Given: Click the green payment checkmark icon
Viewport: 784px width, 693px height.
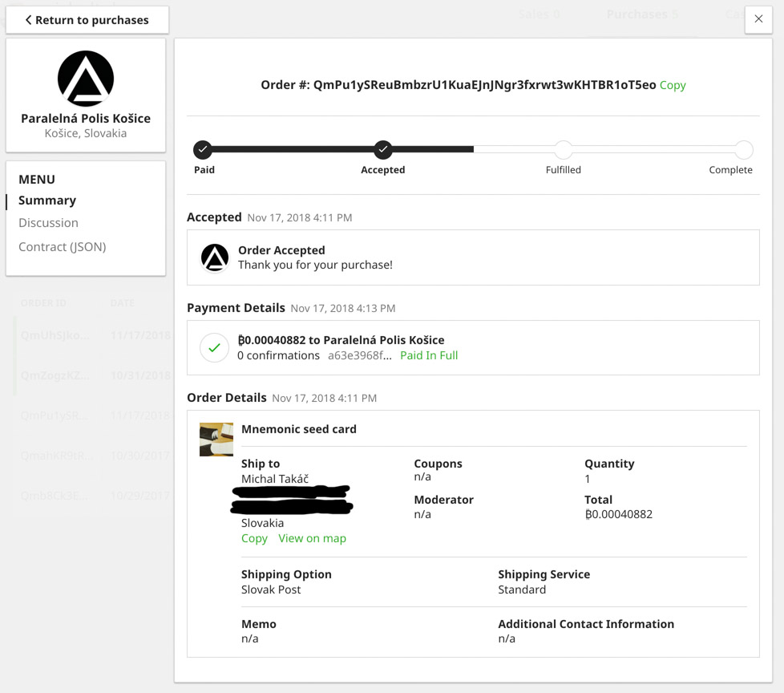Looking at the screenshot, I should (214, 348).
